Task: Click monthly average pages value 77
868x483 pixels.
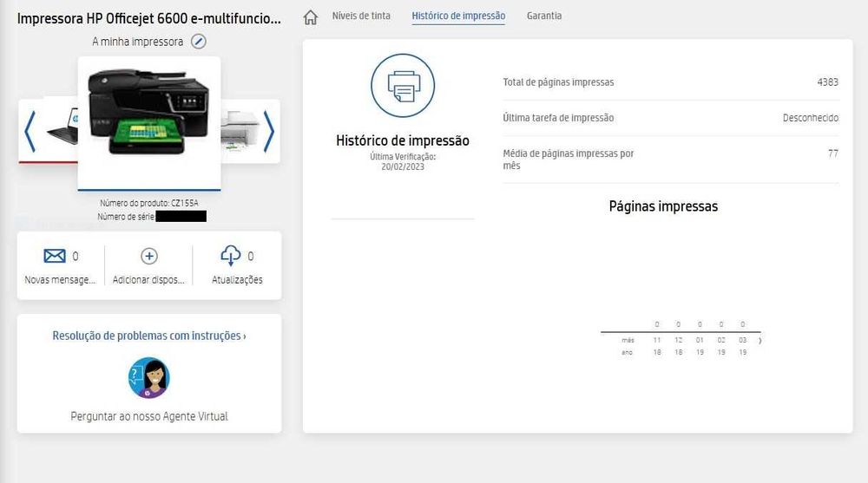Action: coord(833,153)
